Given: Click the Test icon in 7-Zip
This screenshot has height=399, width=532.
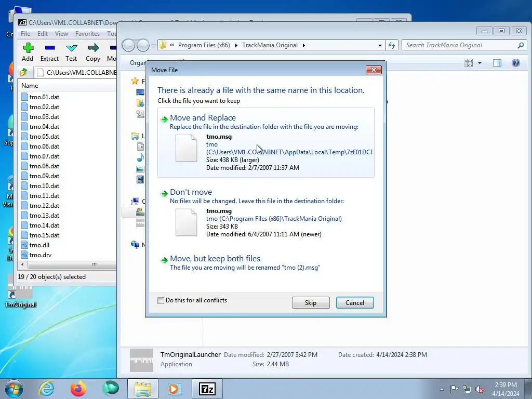Looking at the screenshot, I should 71,52.
